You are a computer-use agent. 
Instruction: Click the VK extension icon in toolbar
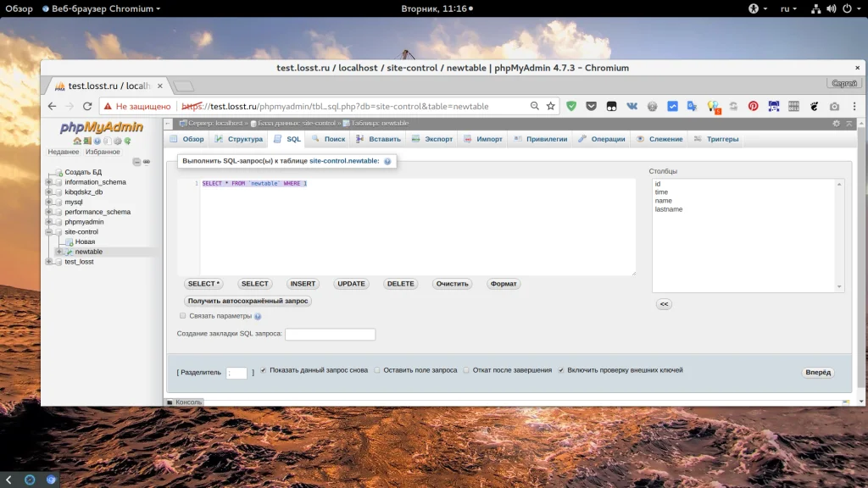(x=632, y=107)
